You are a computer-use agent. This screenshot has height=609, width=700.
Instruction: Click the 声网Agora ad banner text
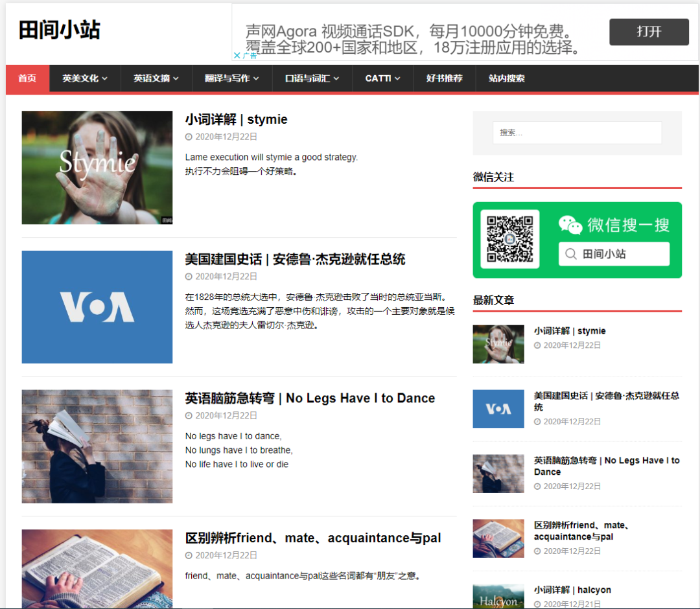[413, 40]
